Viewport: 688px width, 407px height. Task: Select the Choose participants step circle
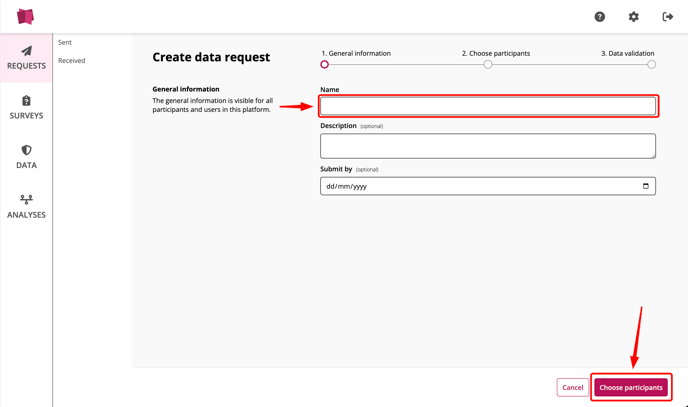487,64
